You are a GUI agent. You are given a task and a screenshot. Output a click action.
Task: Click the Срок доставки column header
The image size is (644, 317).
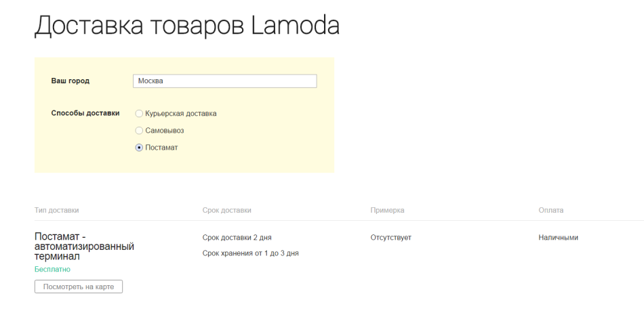(226, 210)
